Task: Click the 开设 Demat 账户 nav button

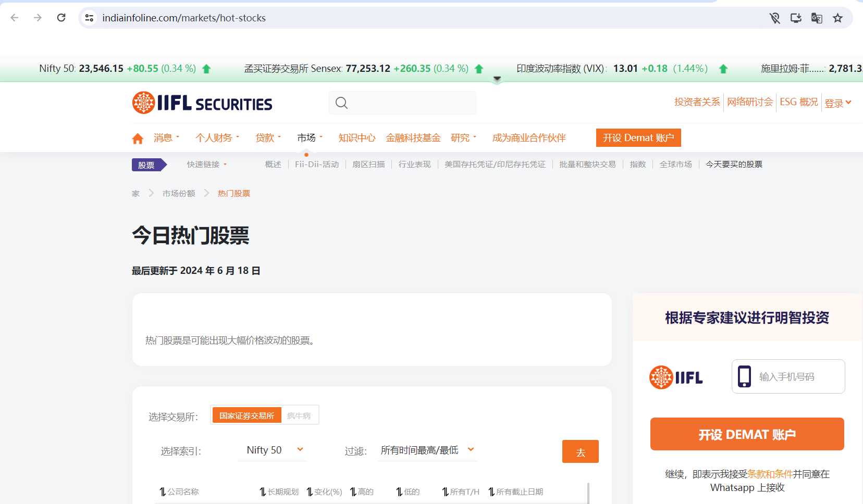Action: tap(638, 137)
